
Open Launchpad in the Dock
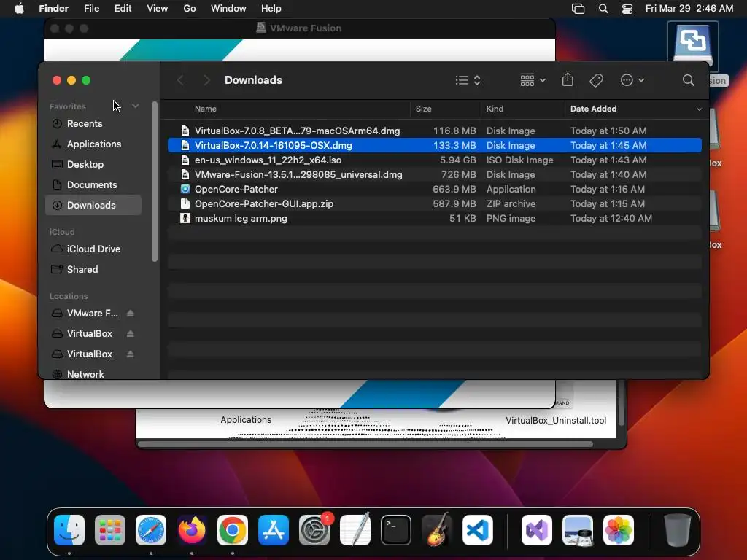tap(110, 530)
